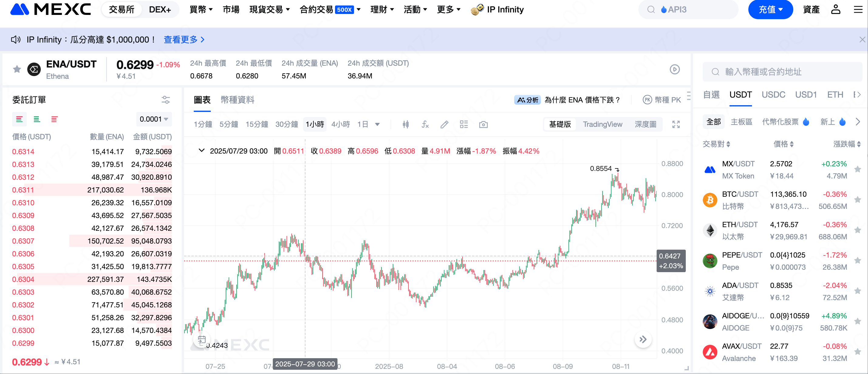This screenshot has width=868, height=374.
Task: Click the announcement speaker icon
Action: click(15, 40)
